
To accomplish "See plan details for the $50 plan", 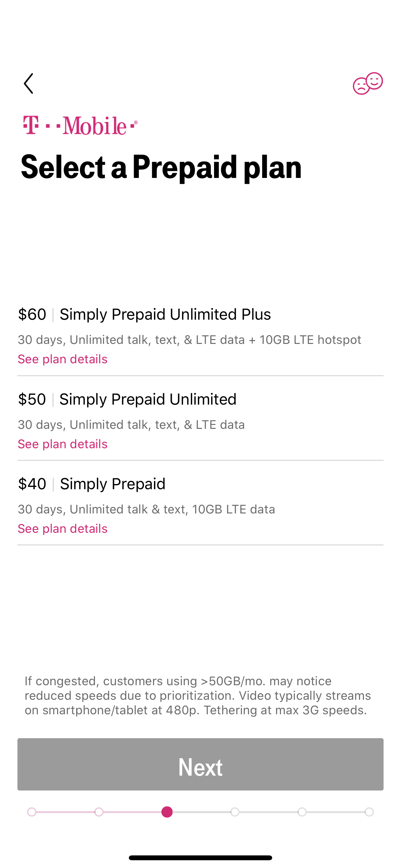I will point(63,444).
